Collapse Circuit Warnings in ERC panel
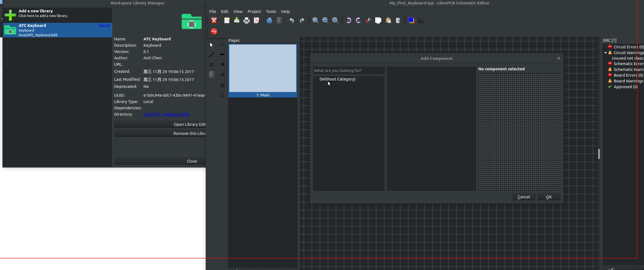The height and width of the screenshot is (270, 644). (x=606, y=52)
